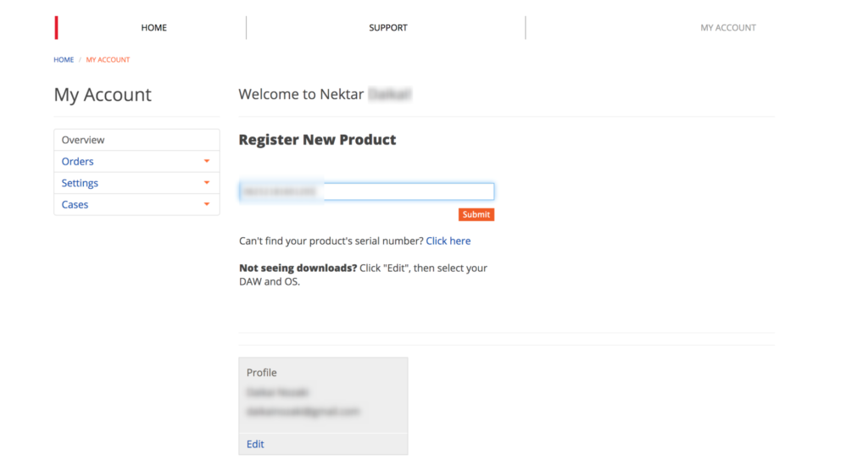The height and width of the screenshot is (460, 868).
Task: Click the My Account sidebar title
Action: point(103,95)
